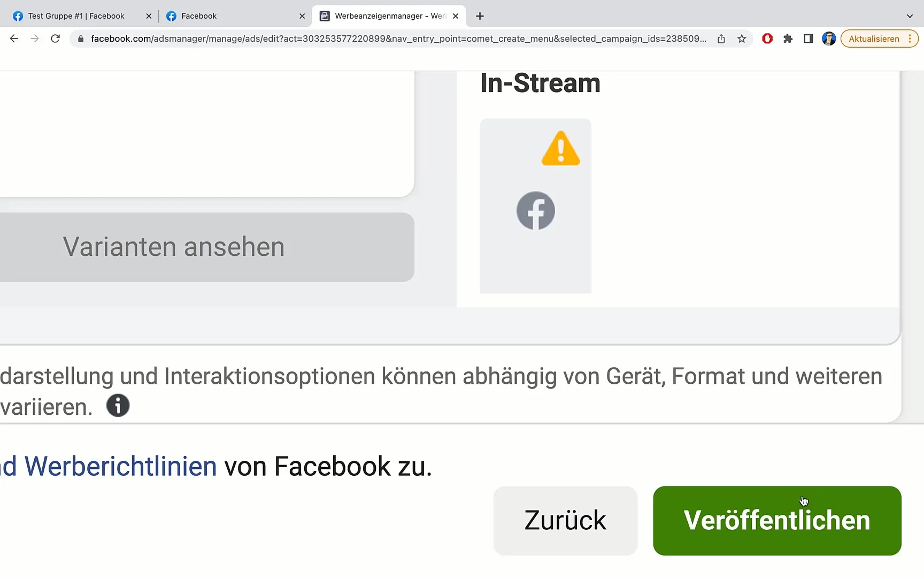Close the Werbeanzeigenmanager tab
The width and height of the screenshot is (924, 578).
tap(456, 16)
